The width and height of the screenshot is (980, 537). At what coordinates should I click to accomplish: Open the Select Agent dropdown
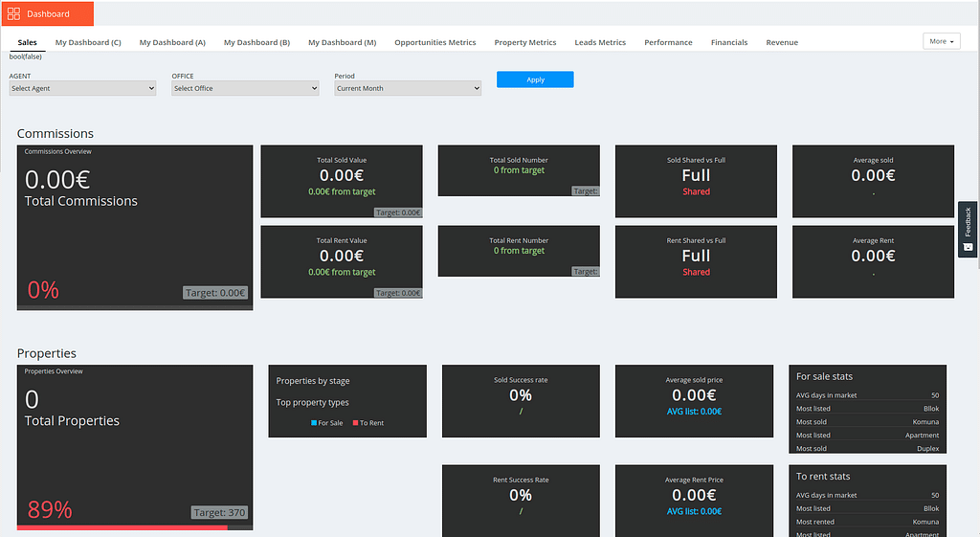[x=82, y=88]
